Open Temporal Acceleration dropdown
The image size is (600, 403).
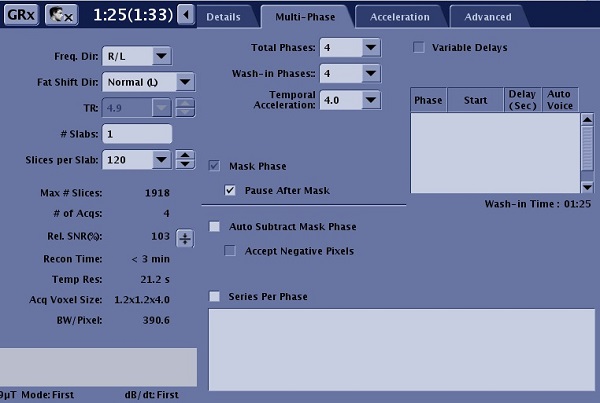point(370,100)
